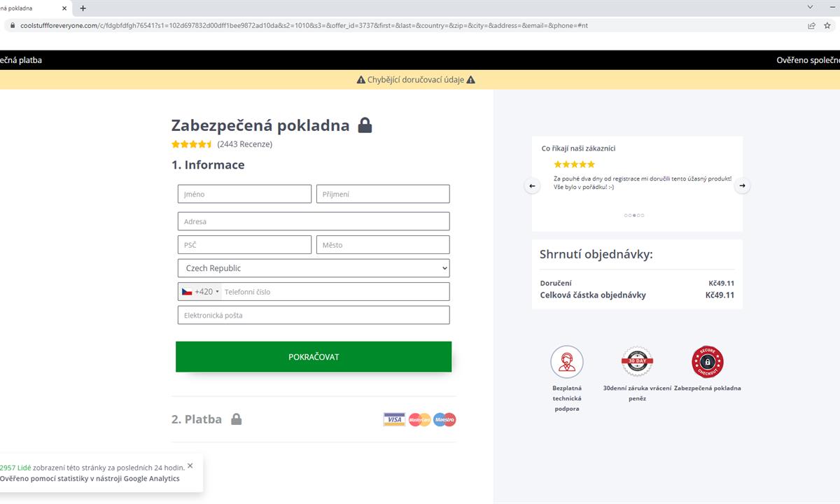Expand the +420 phone prefix selector
This screenshot has height=504, width=840.
[x=201, y=292]
